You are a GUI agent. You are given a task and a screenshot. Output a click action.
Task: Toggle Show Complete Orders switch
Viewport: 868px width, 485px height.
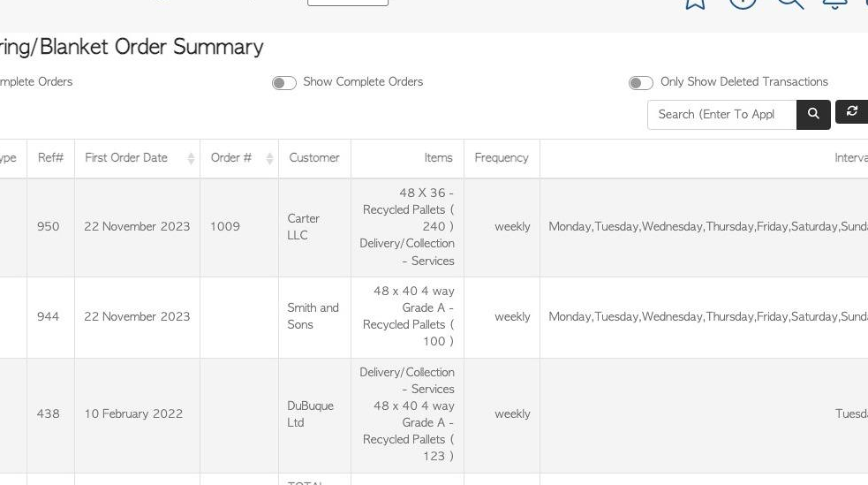point(284,83)
